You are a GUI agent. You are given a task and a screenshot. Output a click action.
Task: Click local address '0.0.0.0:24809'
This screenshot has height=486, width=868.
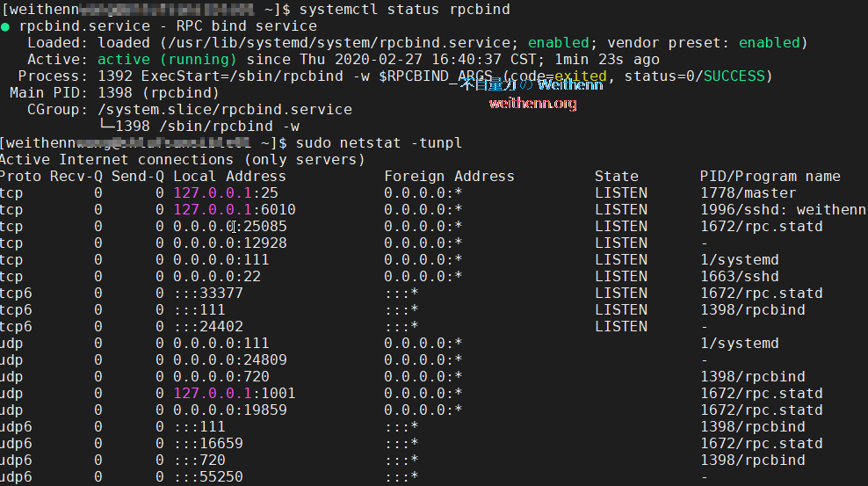[229, 359]
